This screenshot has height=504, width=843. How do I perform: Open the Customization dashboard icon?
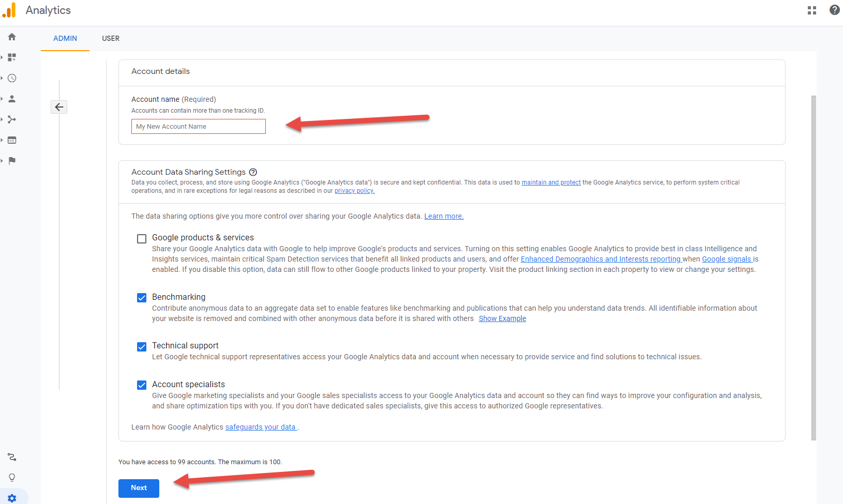tap(12, 57)
